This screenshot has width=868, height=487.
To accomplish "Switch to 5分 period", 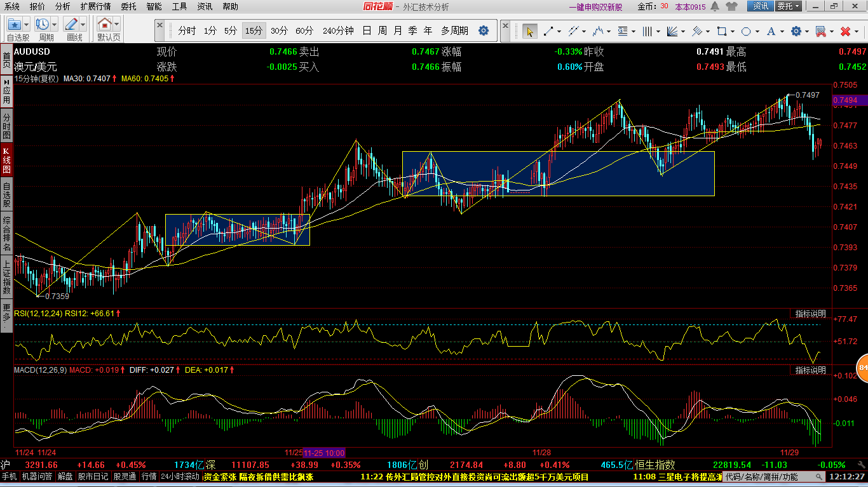I will click(x=231, y=30).
